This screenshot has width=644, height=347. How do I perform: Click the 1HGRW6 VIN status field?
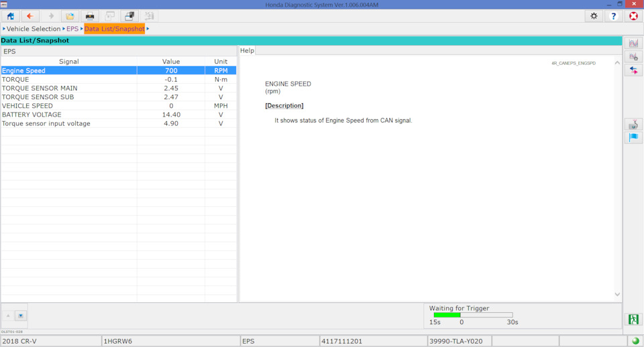click(171, 341)
